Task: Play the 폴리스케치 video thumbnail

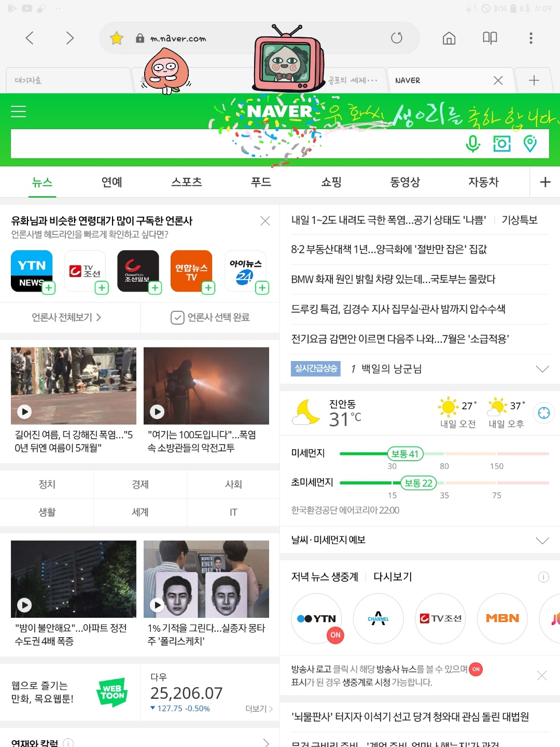Action: pos(206,579)
